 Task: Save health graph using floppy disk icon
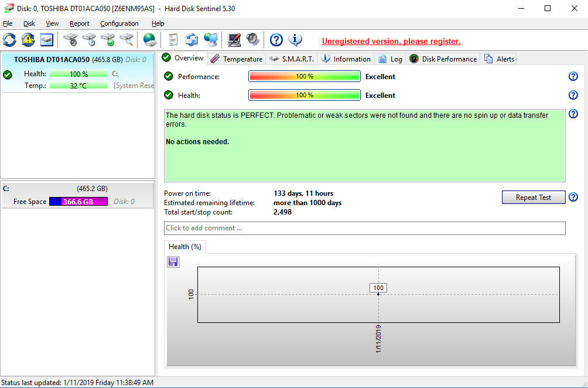click(x=173, y=262)
